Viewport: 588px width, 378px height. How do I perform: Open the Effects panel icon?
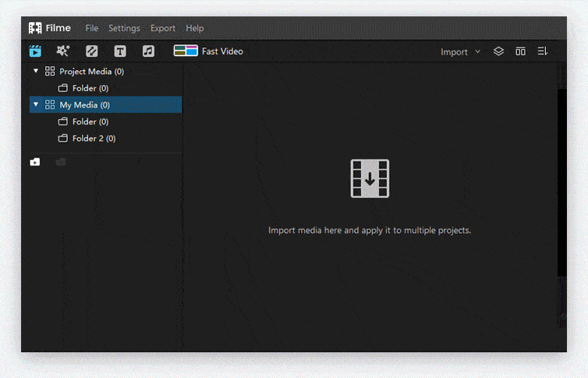(63, 51)
